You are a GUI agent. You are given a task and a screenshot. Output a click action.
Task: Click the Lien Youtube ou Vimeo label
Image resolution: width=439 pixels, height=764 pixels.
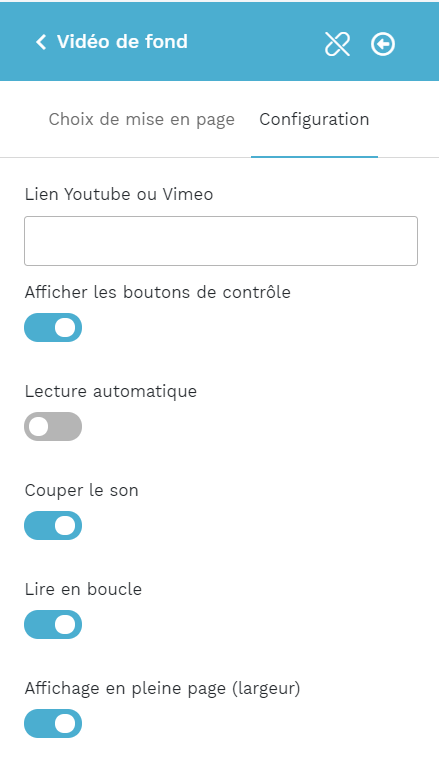tap(119, 194)
